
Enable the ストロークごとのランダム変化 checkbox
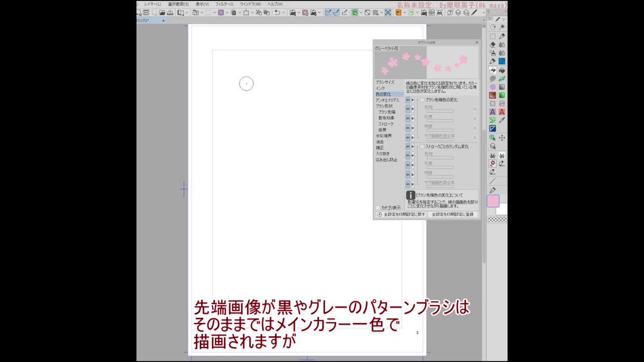422,146
